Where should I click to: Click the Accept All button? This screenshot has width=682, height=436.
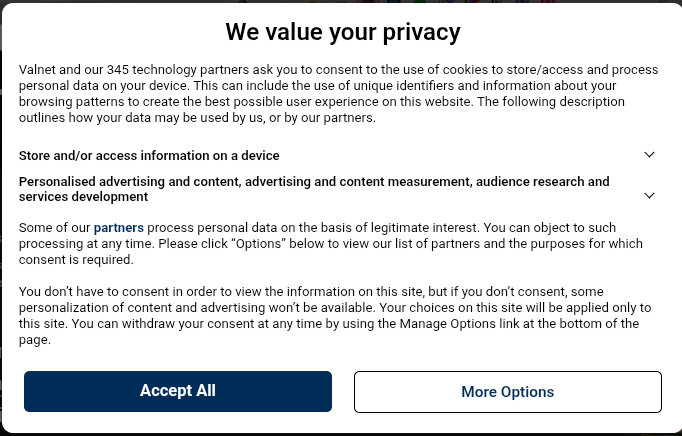178,391
